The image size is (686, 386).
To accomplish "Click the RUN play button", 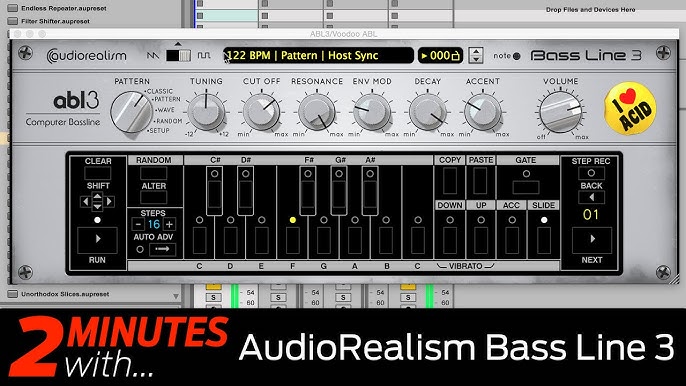I will click(98, 240).
